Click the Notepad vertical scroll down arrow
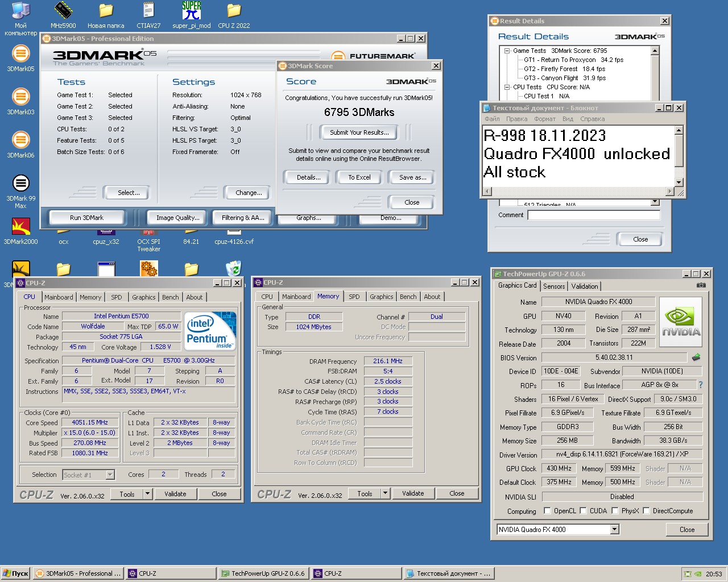The image size is (728, 582). pos(679,182)
